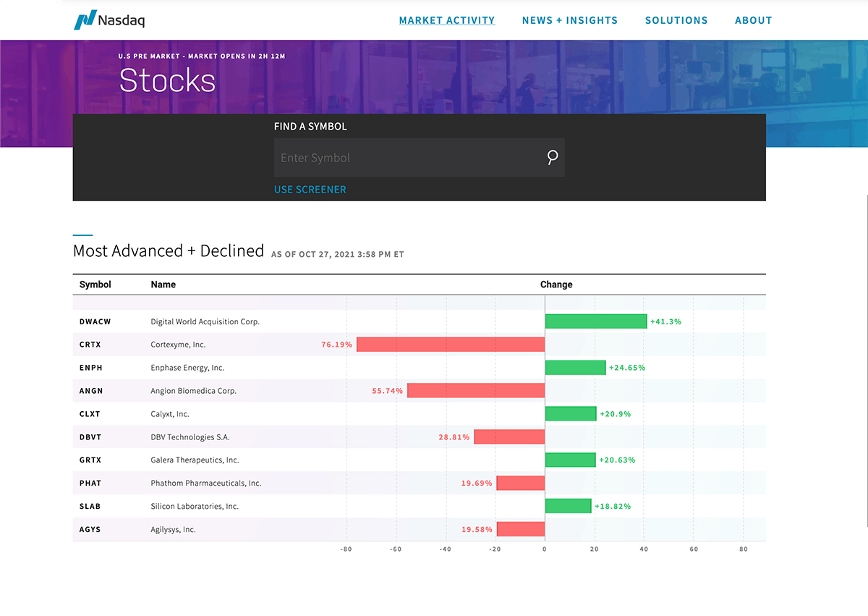868x616 pixels.
Task: Open the About menu
Action: [754, 20]
